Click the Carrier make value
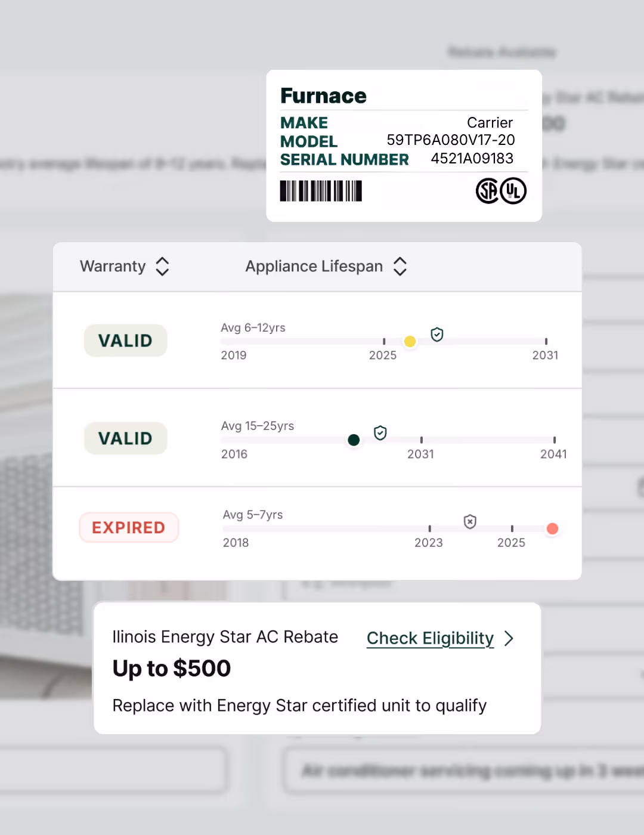Image resolution: width=644 pixels, height=835 pixels. [x=490, y=123]
